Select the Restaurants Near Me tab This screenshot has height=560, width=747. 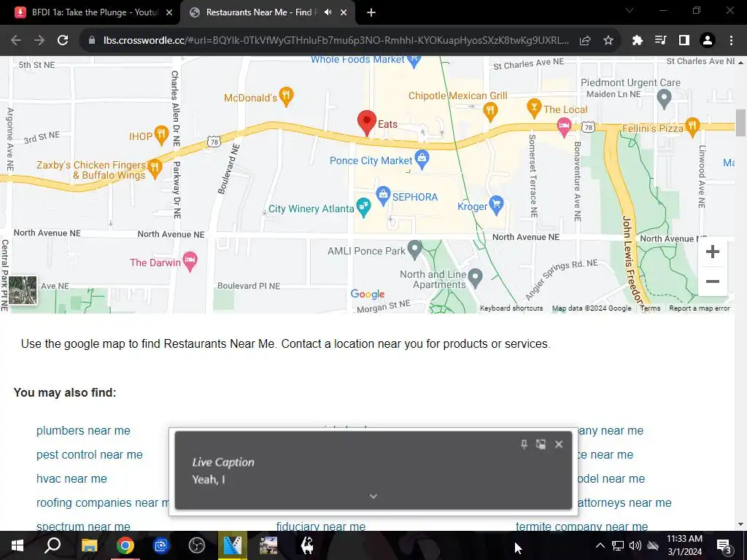(260, 12)
